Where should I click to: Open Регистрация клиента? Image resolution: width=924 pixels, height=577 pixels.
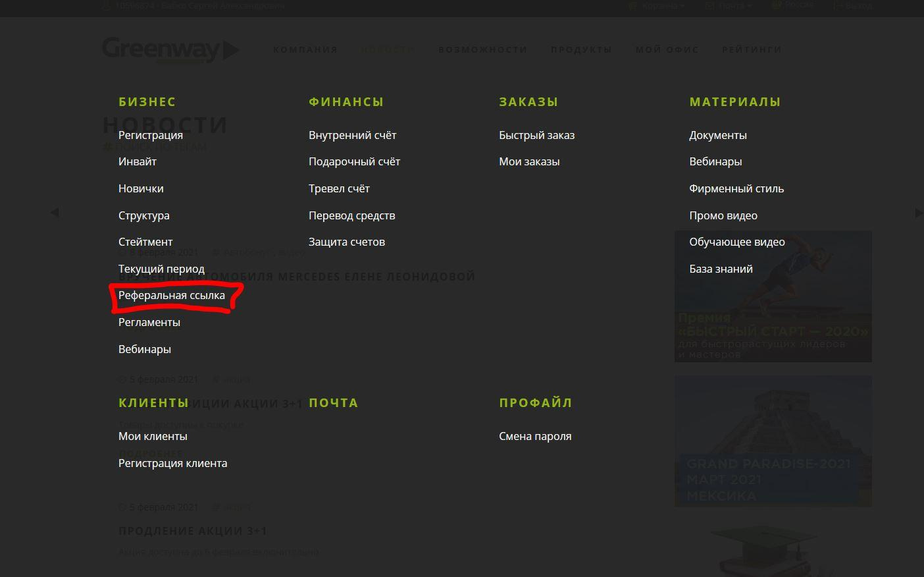point(173,463)
